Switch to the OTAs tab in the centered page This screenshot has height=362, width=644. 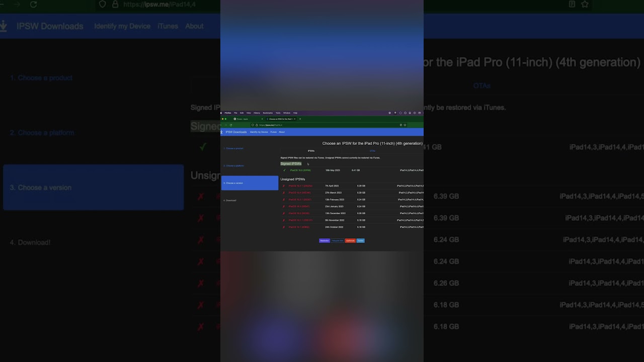pyautogui.click(x=372, y=151)
